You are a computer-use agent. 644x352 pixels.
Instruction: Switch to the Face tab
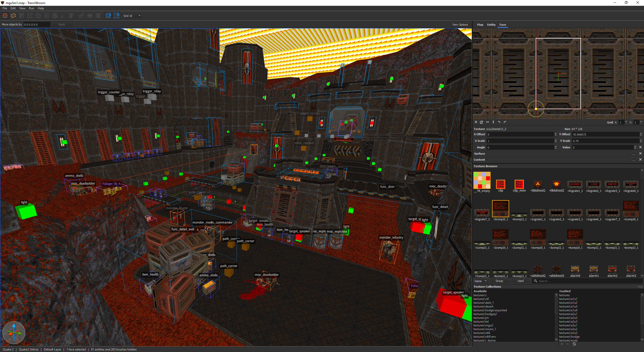(x=503, y=25)
